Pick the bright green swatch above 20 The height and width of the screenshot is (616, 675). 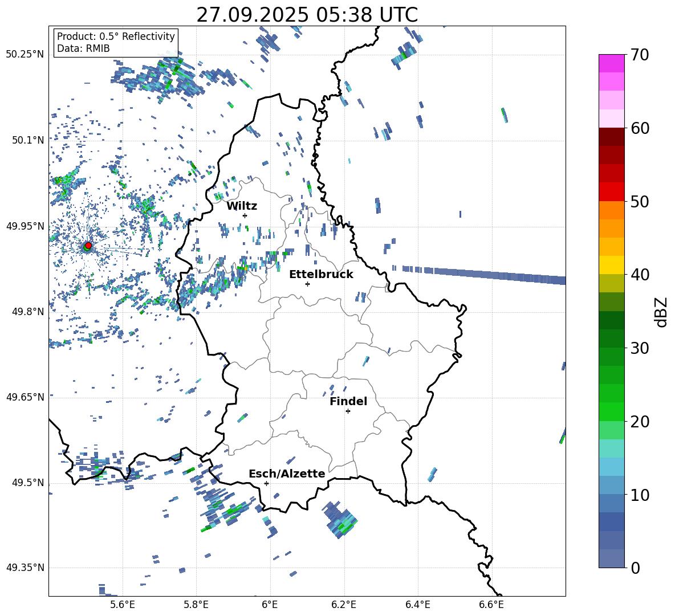coord(611,411)
